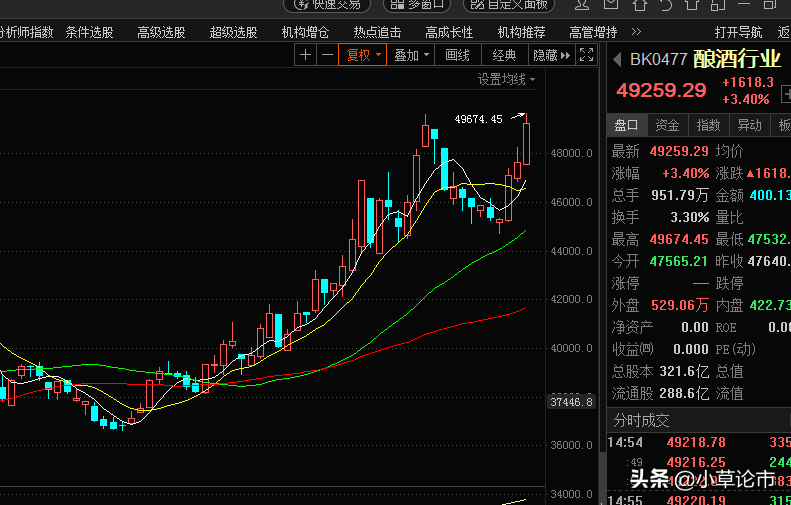
Task: Click 换手 value 3.30%
Action: [690, 217]
